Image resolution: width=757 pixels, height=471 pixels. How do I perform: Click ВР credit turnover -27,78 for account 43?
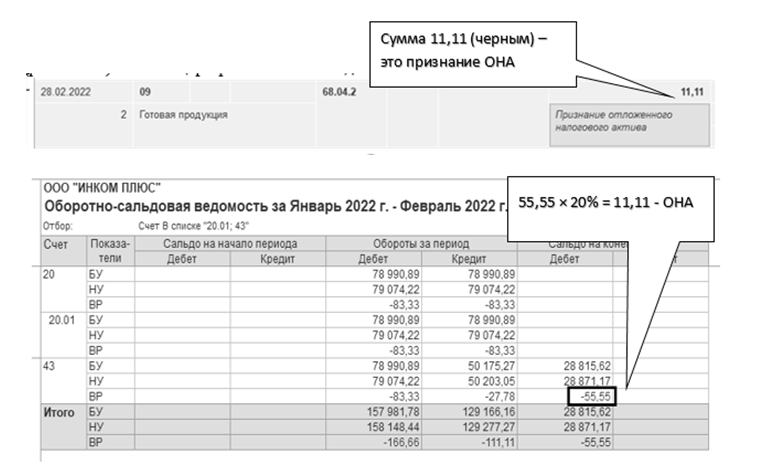point(501,396)
